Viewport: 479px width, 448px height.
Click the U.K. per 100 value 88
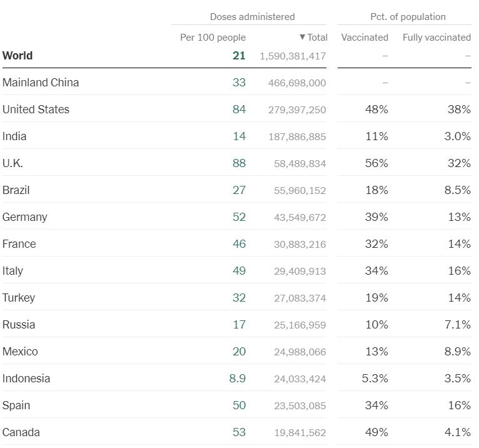point(239,163)
